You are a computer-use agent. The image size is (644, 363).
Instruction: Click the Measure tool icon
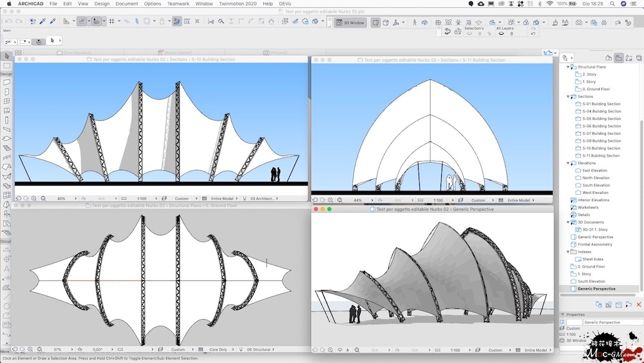(66, 22)
